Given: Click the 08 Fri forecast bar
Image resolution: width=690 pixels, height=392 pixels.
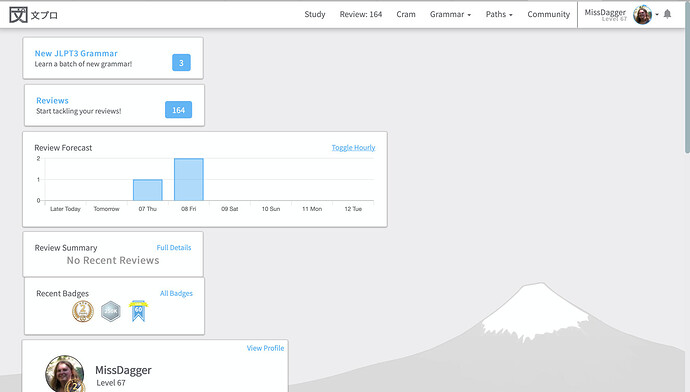Looking at the screenshot, I should [x=189, y=180].
